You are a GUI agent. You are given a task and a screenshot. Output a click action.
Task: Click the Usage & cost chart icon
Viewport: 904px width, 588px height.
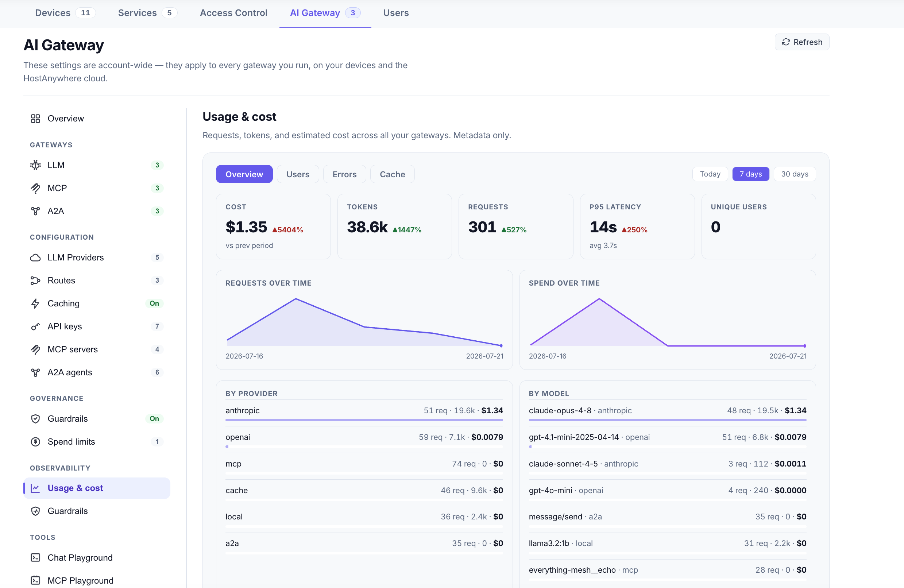tap(35, 488)
